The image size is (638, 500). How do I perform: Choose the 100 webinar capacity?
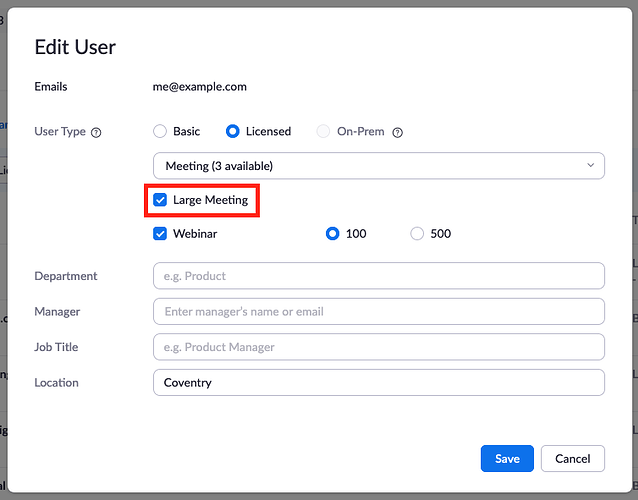(332, 234)
